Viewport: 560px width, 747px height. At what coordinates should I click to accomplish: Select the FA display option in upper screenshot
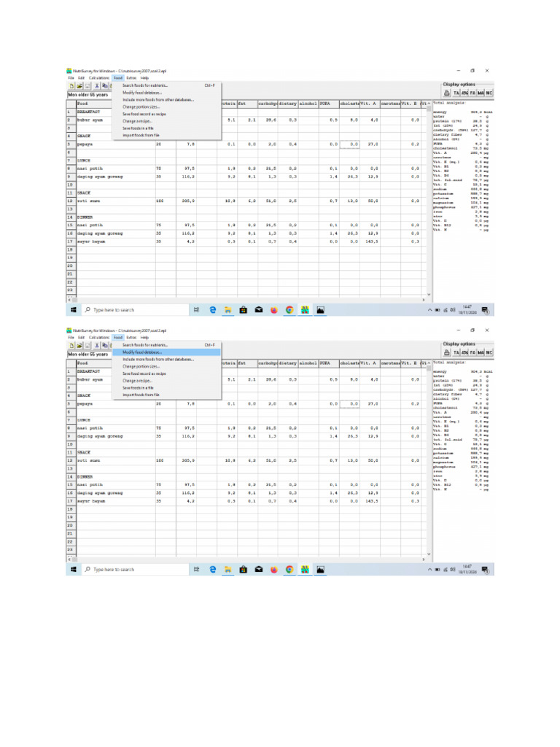(472, 93)
